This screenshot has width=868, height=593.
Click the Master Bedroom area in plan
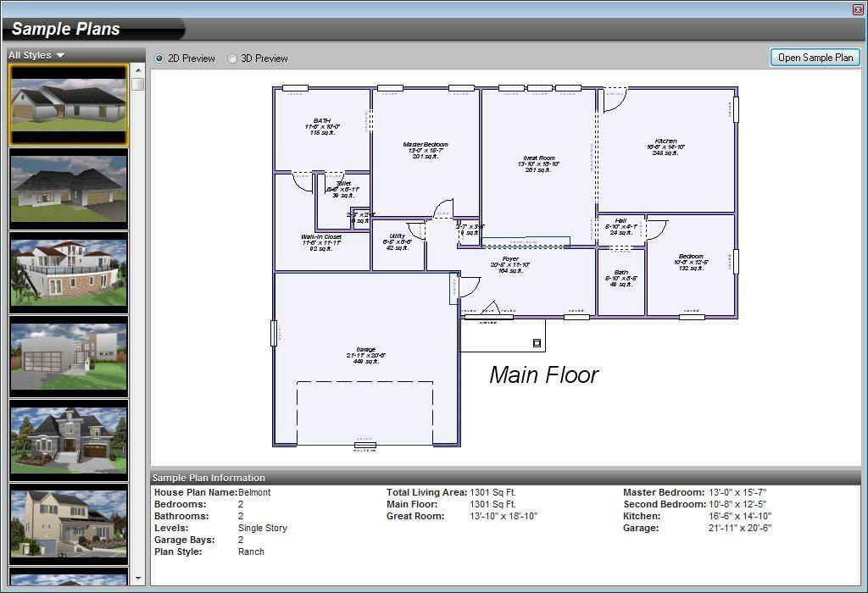[x=426, y=152]
